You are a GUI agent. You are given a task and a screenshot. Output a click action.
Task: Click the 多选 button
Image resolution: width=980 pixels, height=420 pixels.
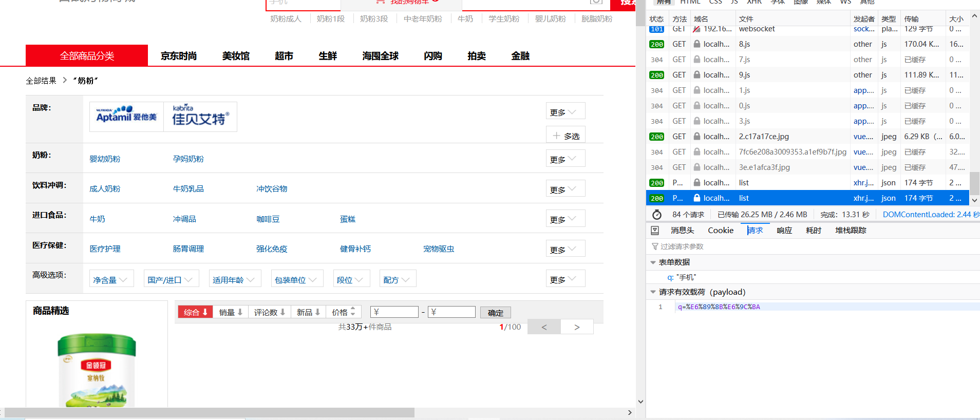click(566, 135)
